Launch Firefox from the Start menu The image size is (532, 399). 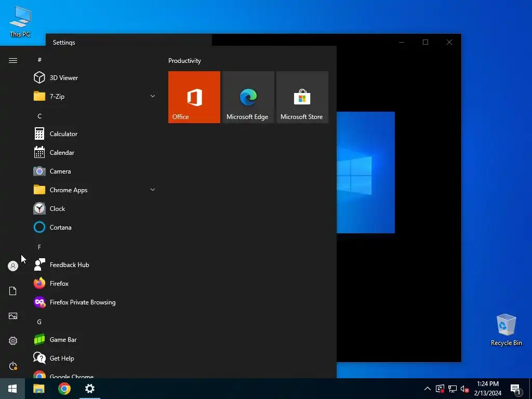click(95, 283)
